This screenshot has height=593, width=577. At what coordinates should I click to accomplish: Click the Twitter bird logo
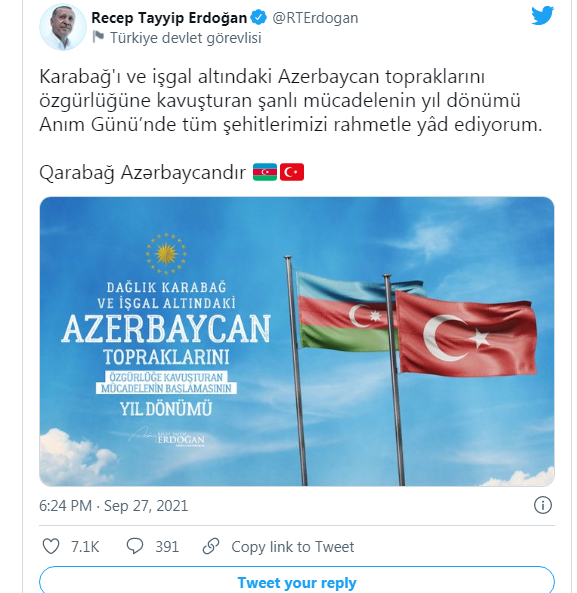[x=543, y=16]
